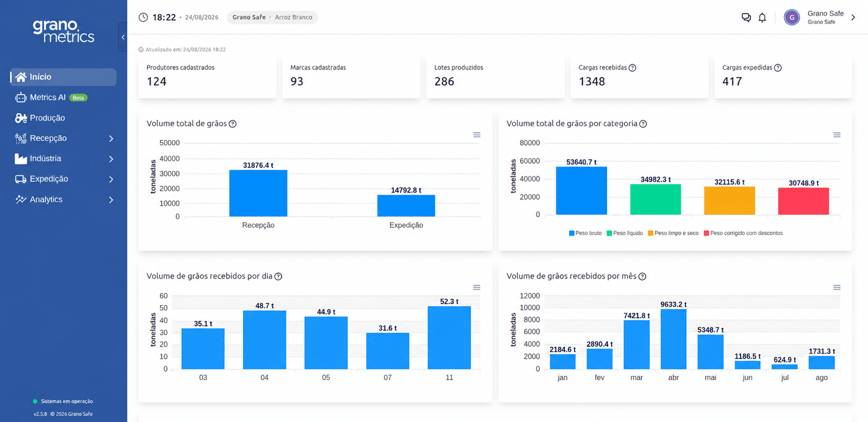The height and width of the screenshot is (422, 868).
Task: Open the chat messages icon
Action: [746, 17]
